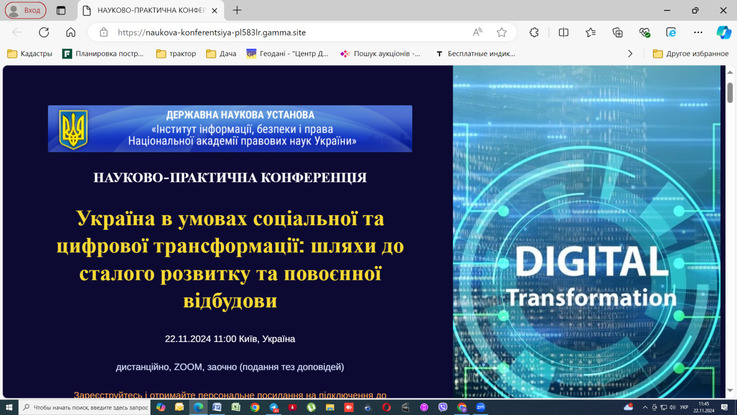Click the browser Back arrow button
This screenshot has width=737, height=415.
17,32
